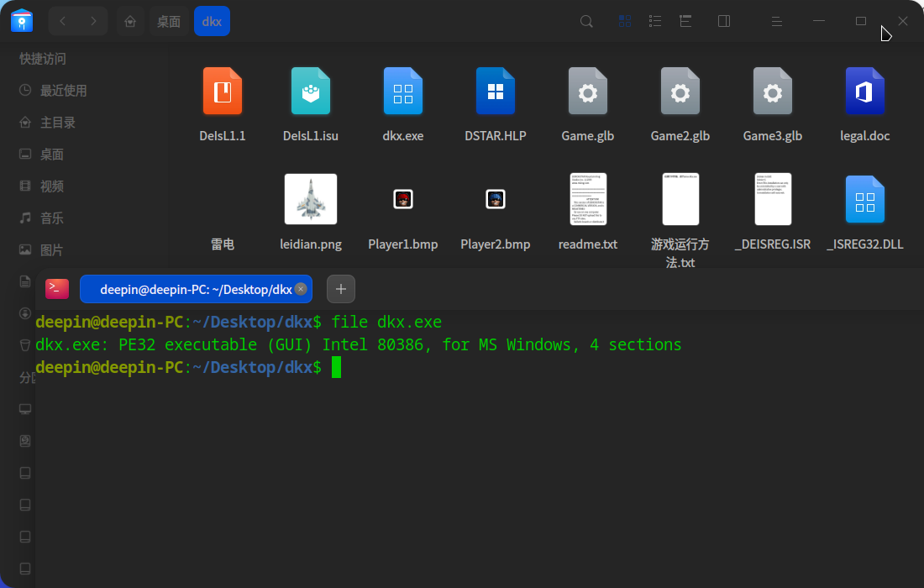Select the leidian.png thumbnail
Viewport: 924px width, 588px height.
tap(311, 199)
